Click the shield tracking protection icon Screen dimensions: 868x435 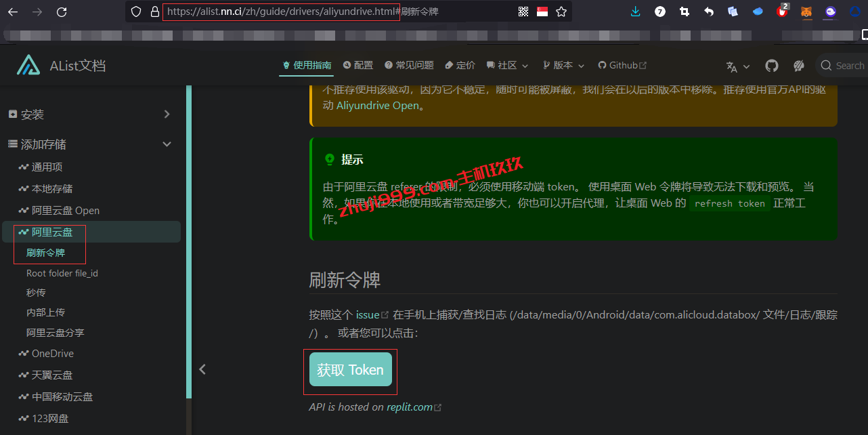click(137, 12)
